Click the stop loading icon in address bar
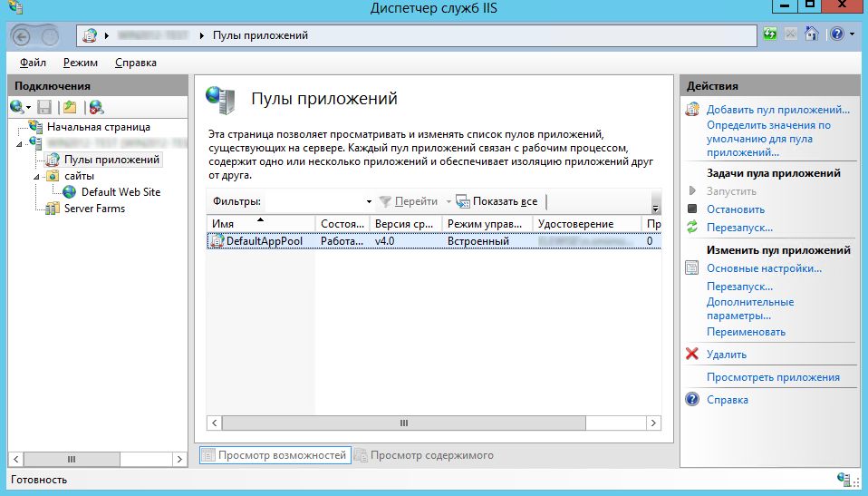This screenshot has width=868, height=496. (790, 34)
